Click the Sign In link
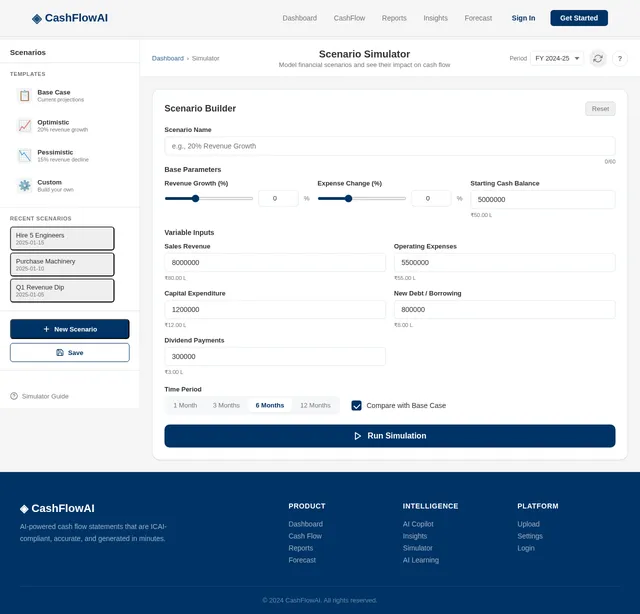Screen dimensions: 640x614 click(523, 18)
